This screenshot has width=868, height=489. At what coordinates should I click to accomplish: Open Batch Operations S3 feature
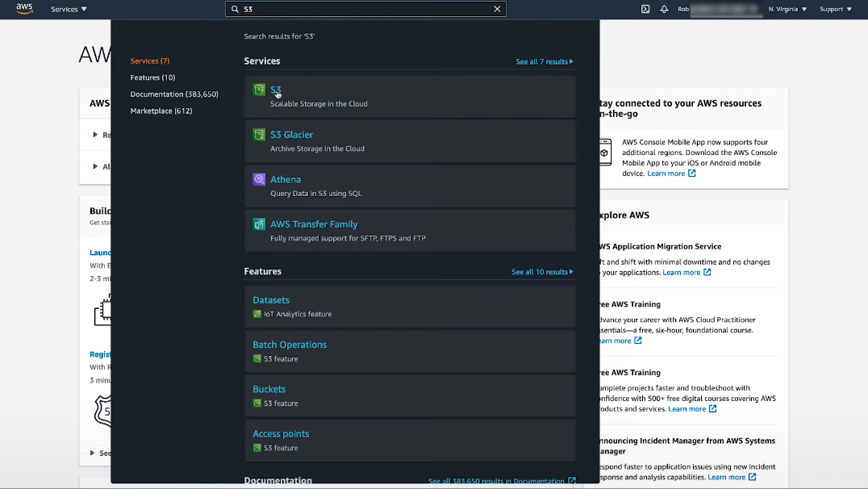tap(290, 345)
